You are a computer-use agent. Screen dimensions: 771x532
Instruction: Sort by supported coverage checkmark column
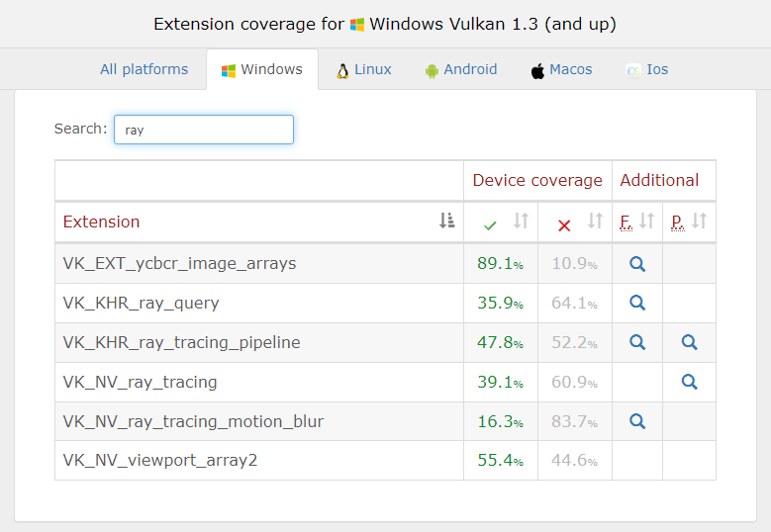pyautogui.click(x=501, y=222)
